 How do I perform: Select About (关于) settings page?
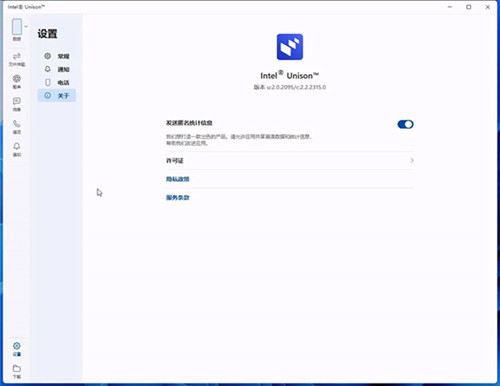coord(57,96)
